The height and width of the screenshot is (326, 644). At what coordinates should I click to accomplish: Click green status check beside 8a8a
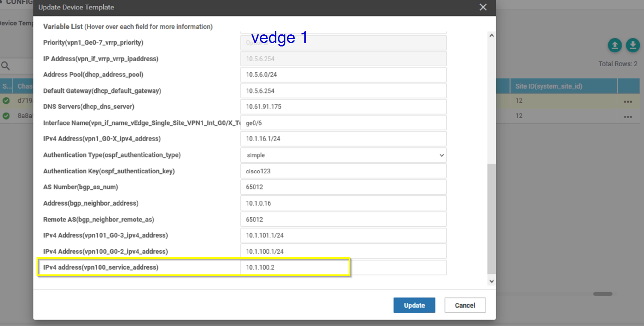coord(6,116)
